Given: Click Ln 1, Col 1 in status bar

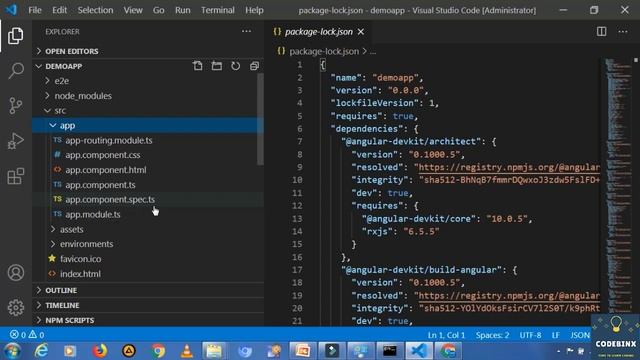Looking at the screenshot, I should point(446,335).
